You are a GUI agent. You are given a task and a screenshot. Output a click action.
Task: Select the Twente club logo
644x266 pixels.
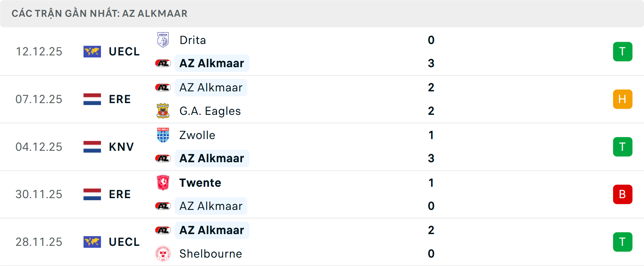(163, 183)
